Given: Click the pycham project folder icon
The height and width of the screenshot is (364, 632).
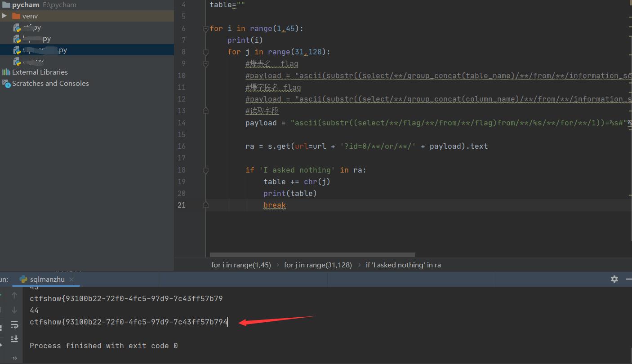Looking at the screenshot, I should click(6, 5).
